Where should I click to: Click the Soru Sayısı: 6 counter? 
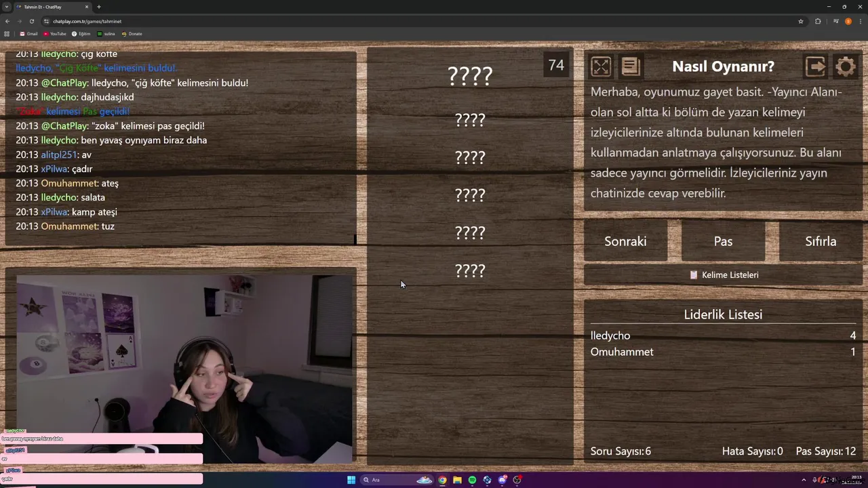pyautogui.click(x=620, y=451)
